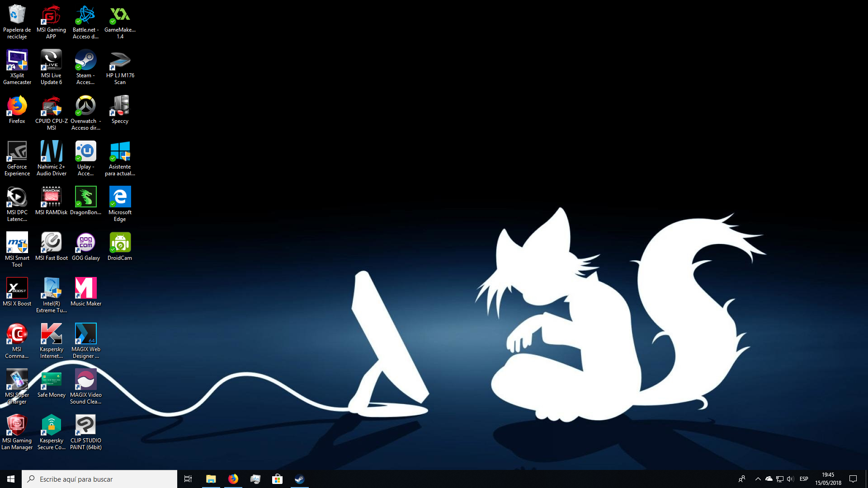Open MAGIX Web Designer shortcut
Viewport: 868px width, 488px height.
click(x=85, y=341)
